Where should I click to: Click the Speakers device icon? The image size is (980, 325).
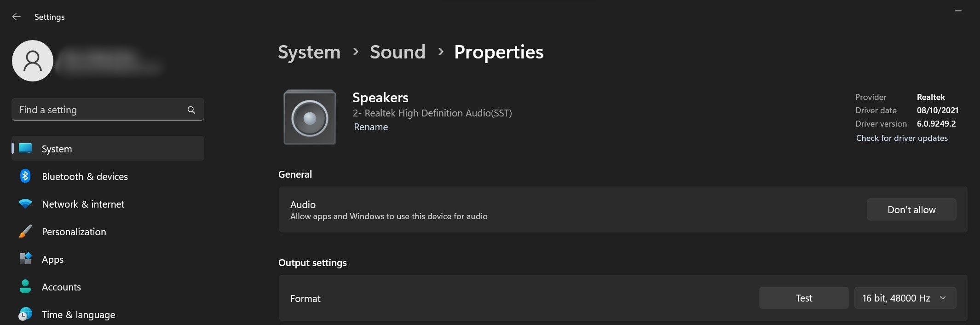tap(310, 117)
